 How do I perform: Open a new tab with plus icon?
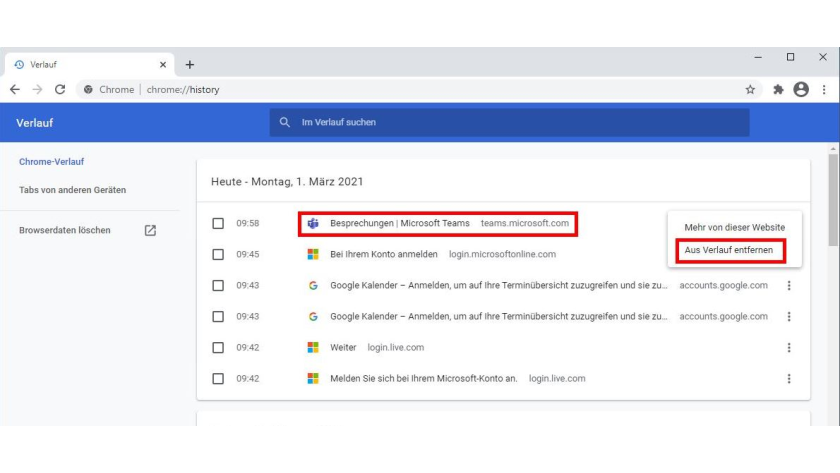point(190,64)
